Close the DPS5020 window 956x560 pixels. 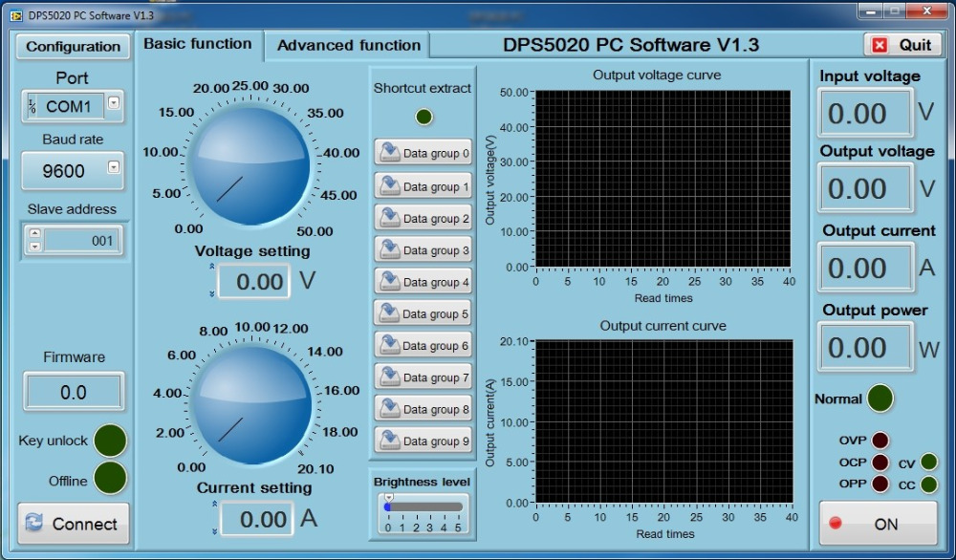click(x=926, y=11)
